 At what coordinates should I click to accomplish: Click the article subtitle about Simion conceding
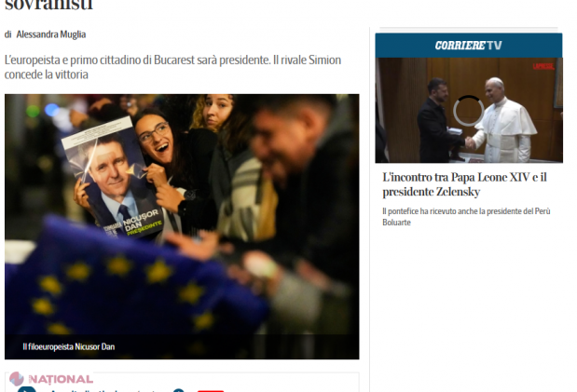[x=172, y=67]
